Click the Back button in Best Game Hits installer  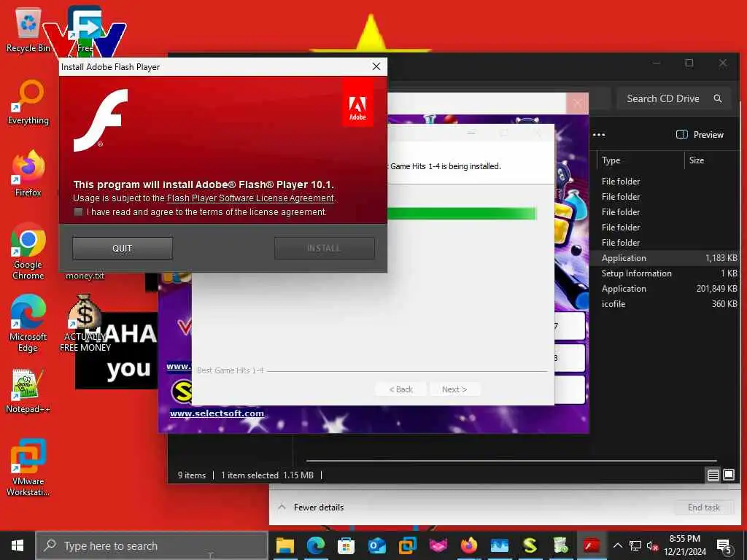coord(401,389)
